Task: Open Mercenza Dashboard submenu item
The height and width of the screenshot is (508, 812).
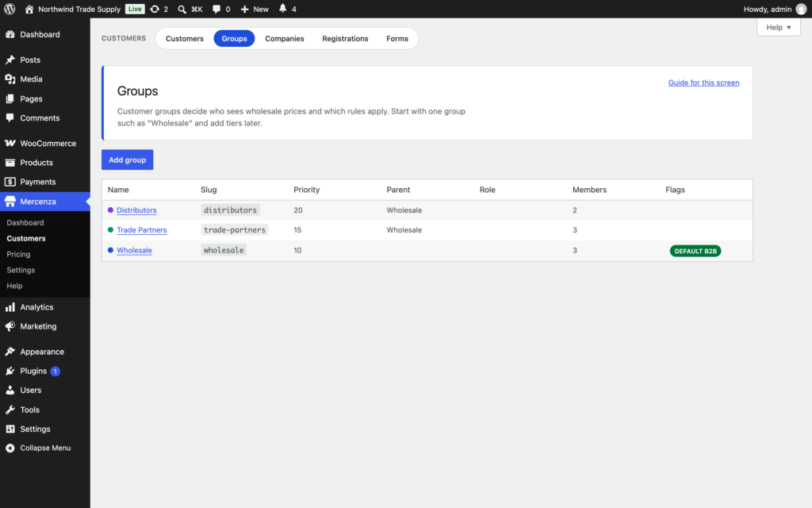Action: tap(25, 222)
